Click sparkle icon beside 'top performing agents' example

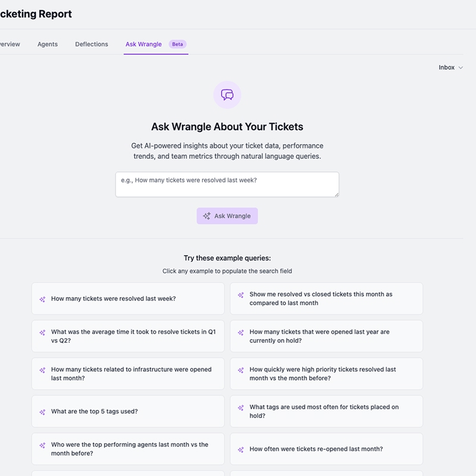point(42,445)
